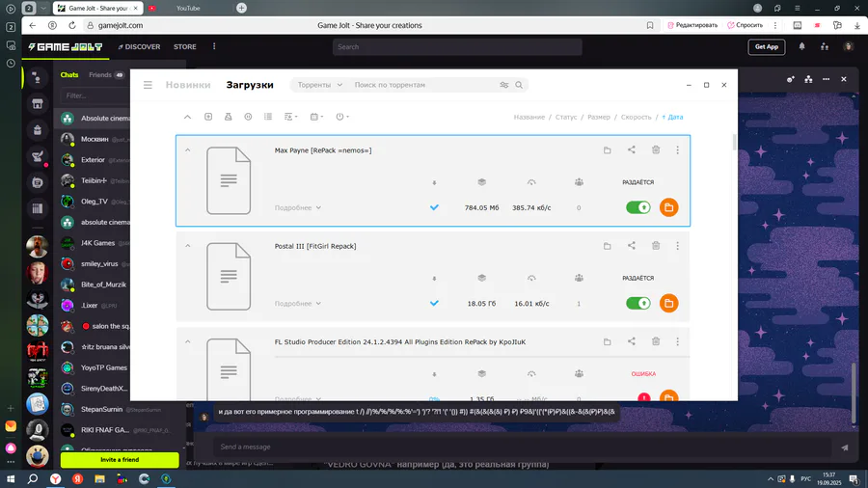
Task: Collapse the Postal III torrent card
Action: [x=188, y=246]
